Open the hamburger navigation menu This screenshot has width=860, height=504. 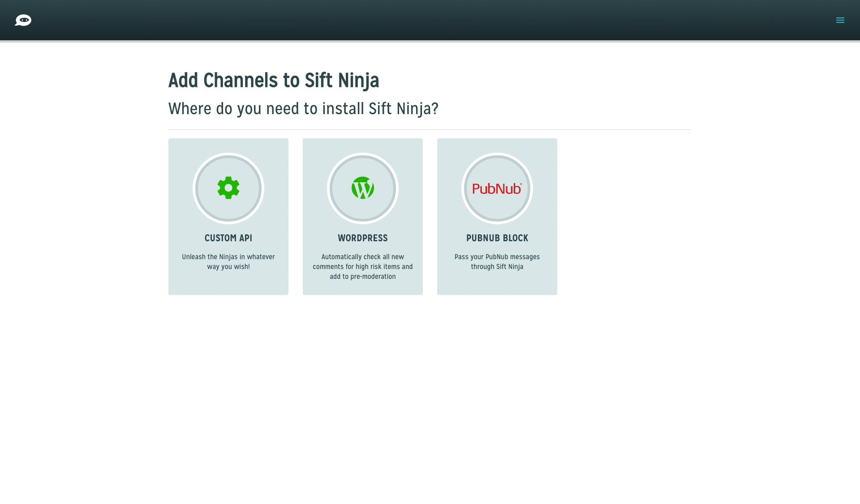pos(840,20)
